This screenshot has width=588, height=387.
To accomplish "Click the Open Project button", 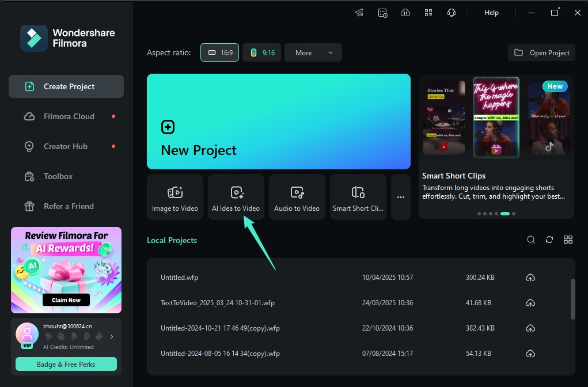I will pyautogui.click(x=541, y=52).
